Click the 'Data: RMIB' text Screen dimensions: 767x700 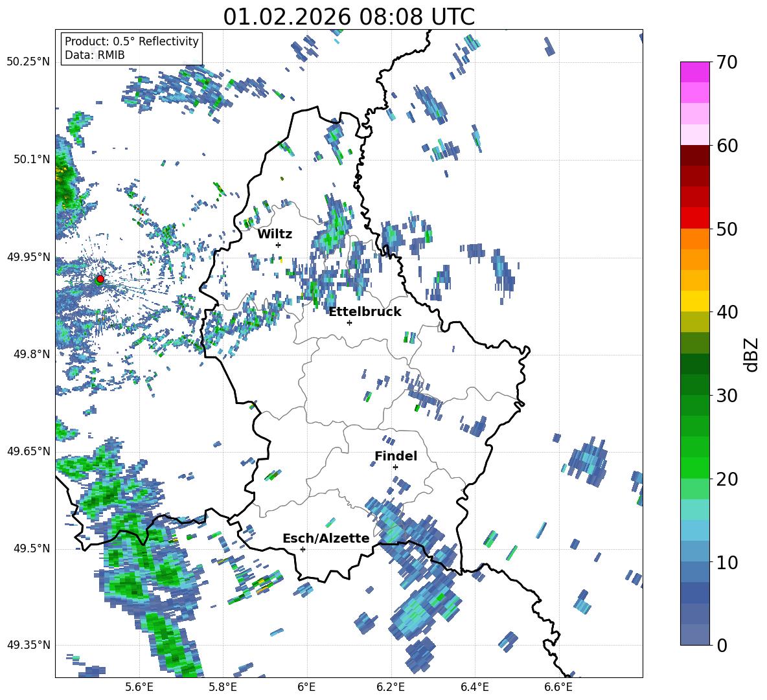coord(95,55)
